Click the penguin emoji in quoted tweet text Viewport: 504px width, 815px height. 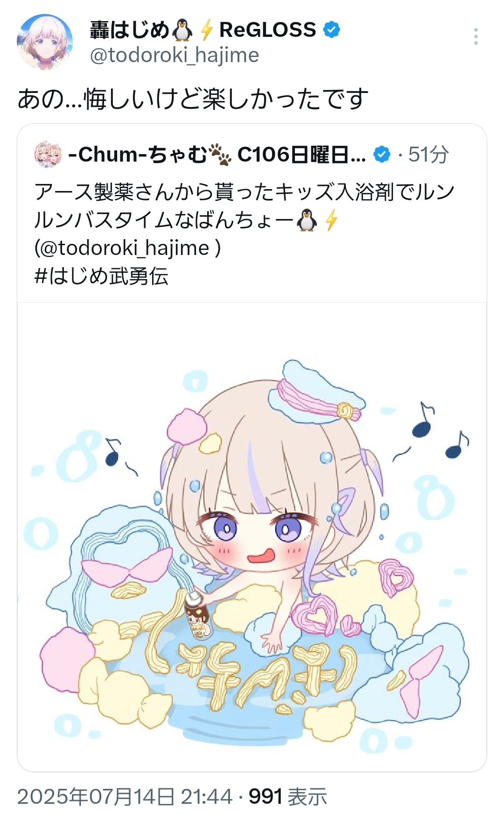[307, 220]
